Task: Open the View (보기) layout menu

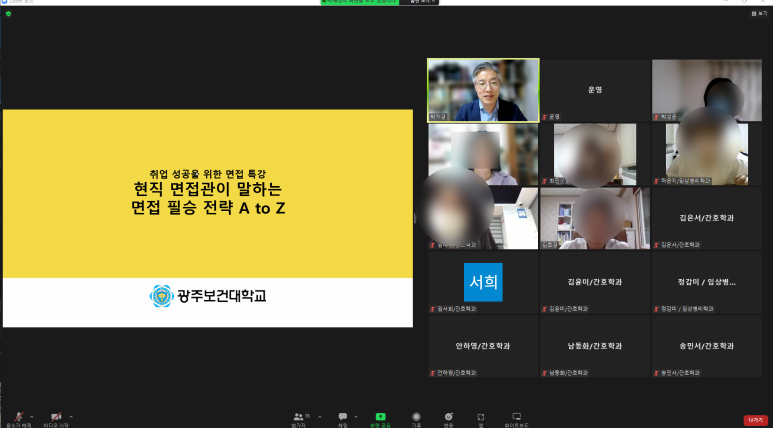Action: coord(759,14)
